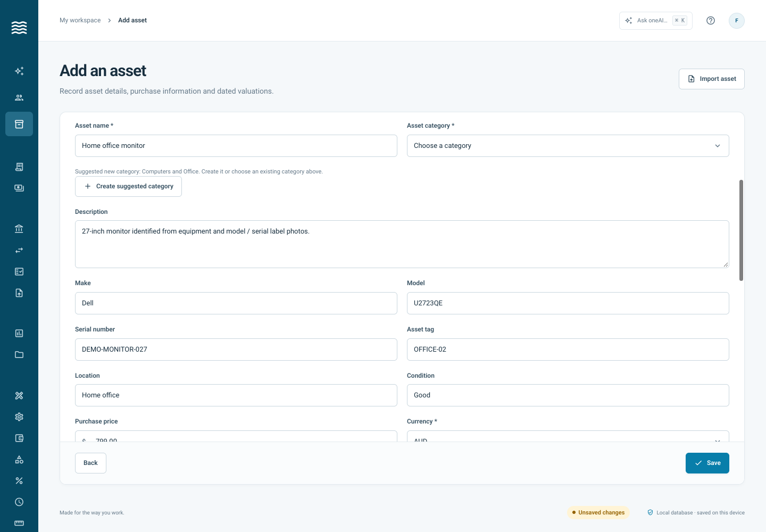
Task: Open the bar chart icon in sidebar
Action: pyautogui.click(x=19, y=333)
